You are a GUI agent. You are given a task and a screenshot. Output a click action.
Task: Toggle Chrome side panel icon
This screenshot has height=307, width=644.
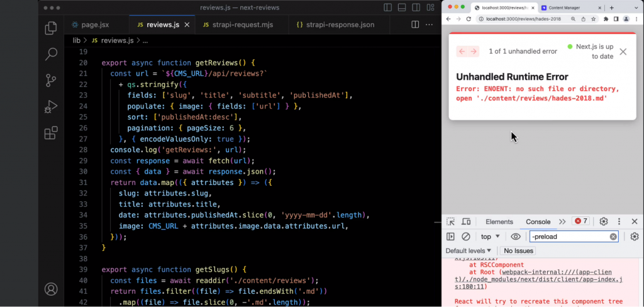616,19
